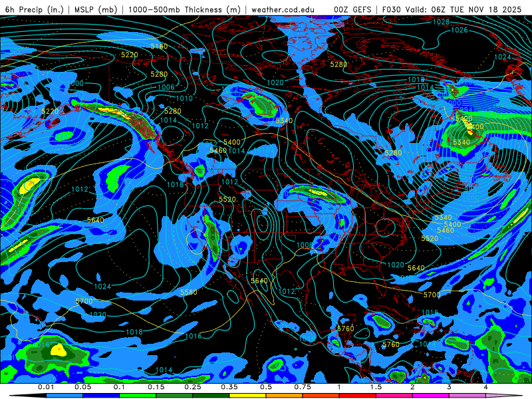
Task: Click the dark orange 0.75 precip swatch
Action: 321,396
